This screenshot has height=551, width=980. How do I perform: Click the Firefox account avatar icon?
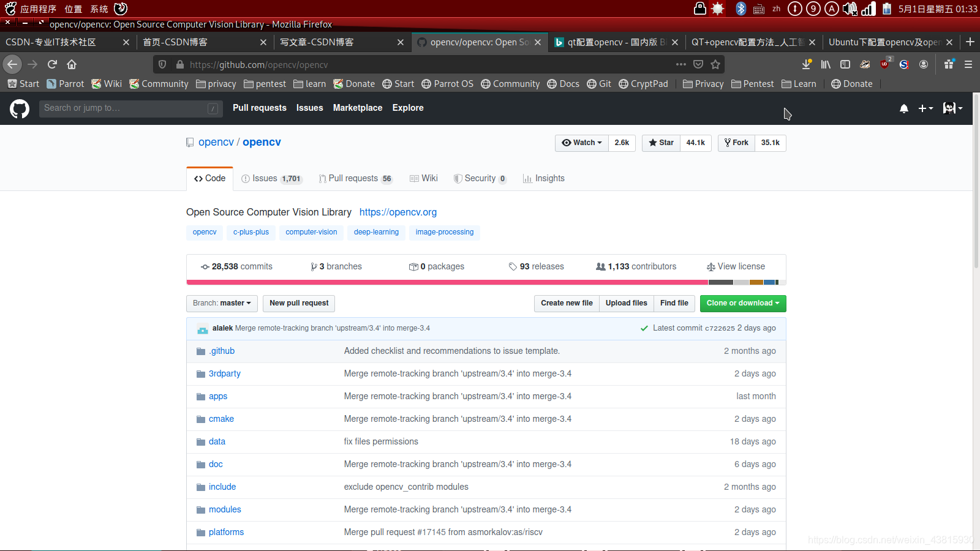coord(924,64)
